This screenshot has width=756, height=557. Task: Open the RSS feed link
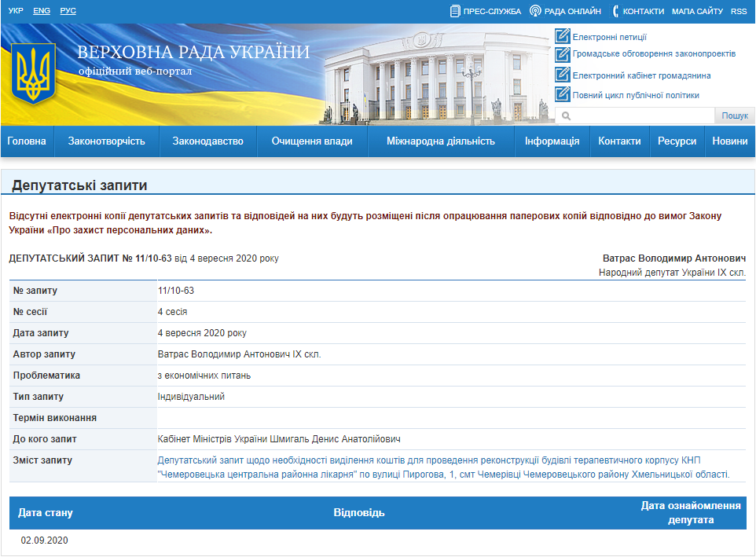[738, 11]
